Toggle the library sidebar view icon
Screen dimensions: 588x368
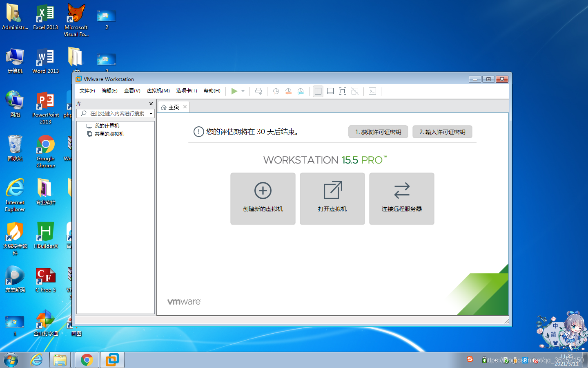tap(318, 91)
